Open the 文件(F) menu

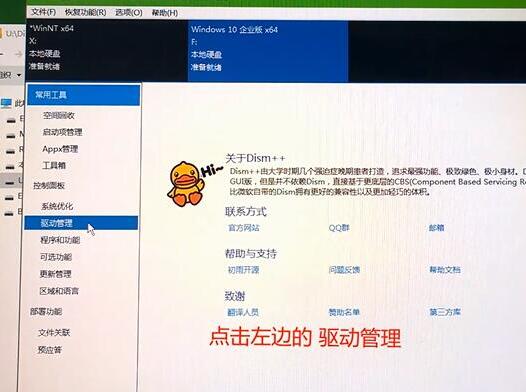43,12
